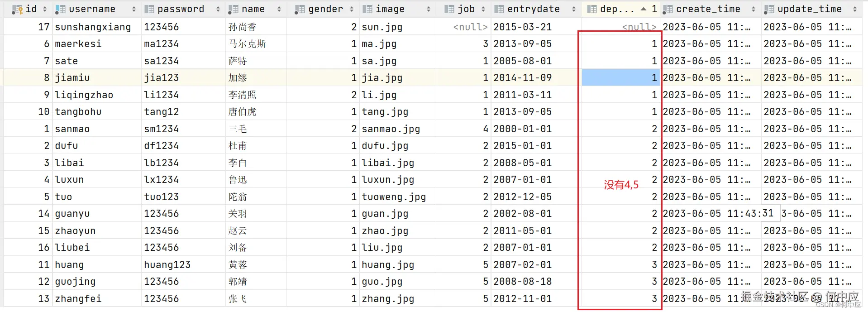This screenshot has height=312, width=868.
Task: Select entrydate 2002-08-01 in guanyu row
Action: tap(536, 214)
